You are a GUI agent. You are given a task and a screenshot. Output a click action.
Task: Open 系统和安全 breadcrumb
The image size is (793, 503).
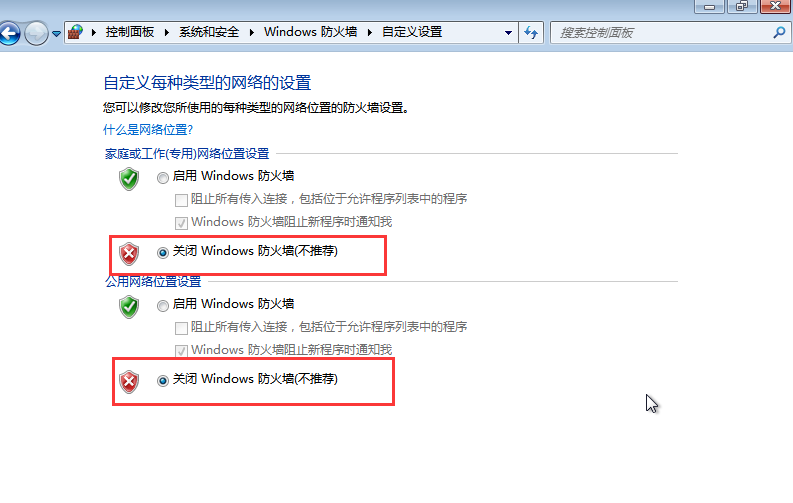tap(209, 32)
